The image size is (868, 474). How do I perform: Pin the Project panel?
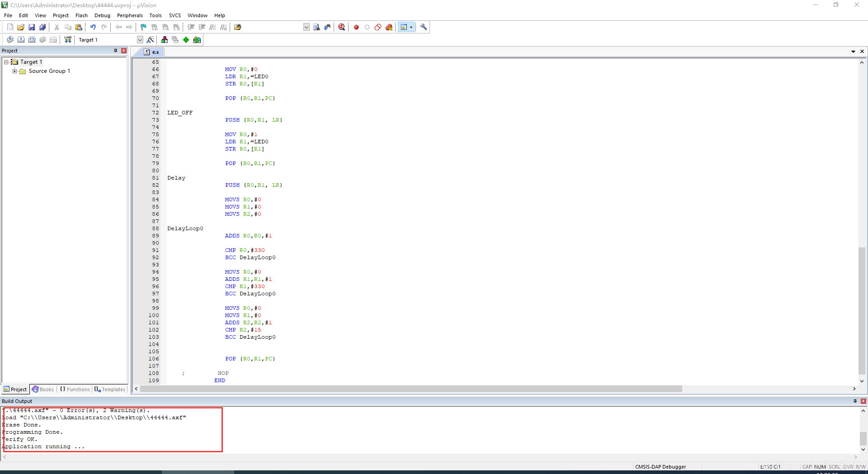[x=116, y=51]
